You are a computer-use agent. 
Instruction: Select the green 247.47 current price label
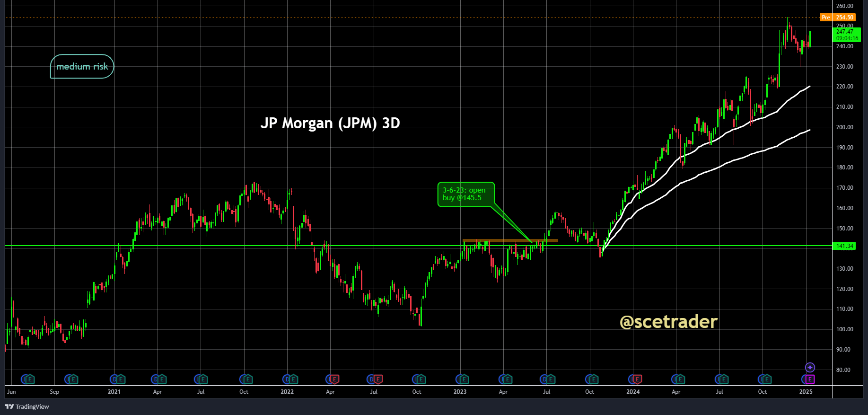click(847, 35)
